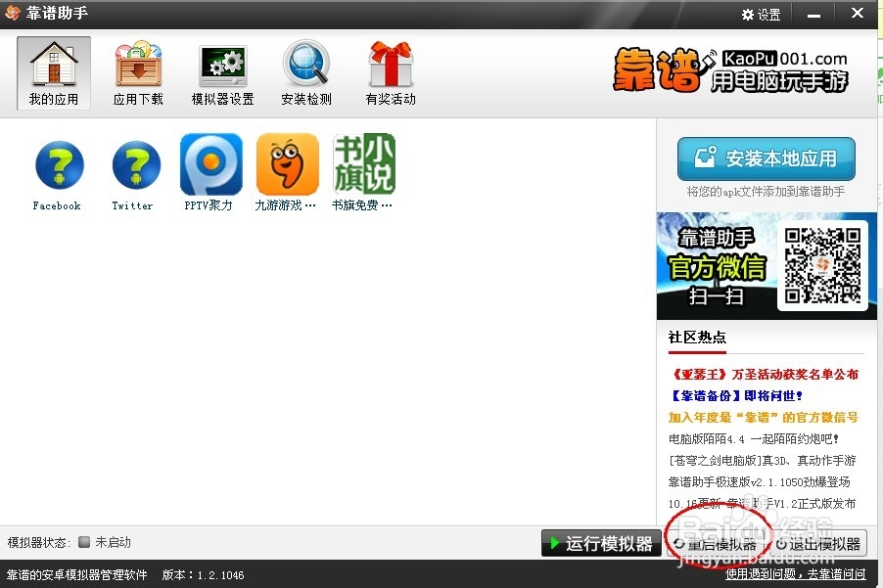The width and height of the screenshot is (883, 588).
Task: Open the 设置 gear menu
Action: 762,14
